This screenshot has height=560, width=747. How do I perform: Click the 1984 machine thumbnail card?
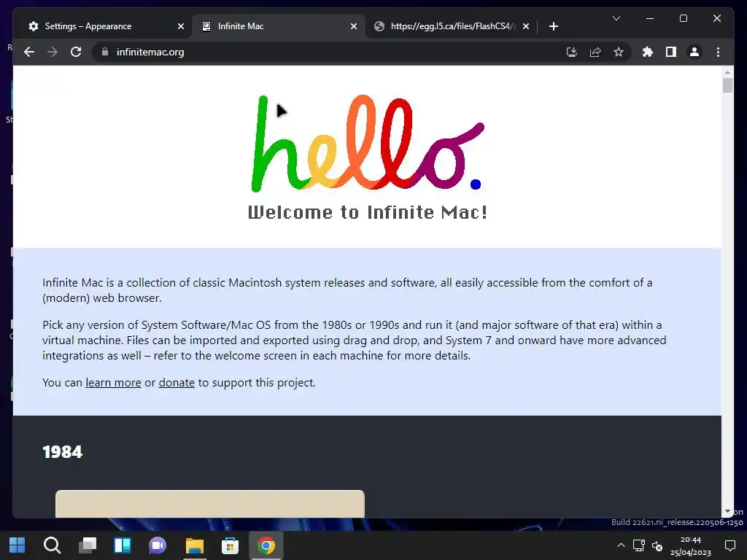point(209,504)
